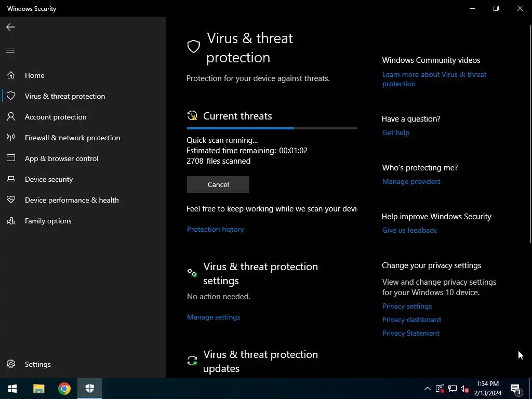Launch Google Chrome from the taskbar
Viewport: 532px width, 399px height.
pyautogui.click(x=64, y=389)
